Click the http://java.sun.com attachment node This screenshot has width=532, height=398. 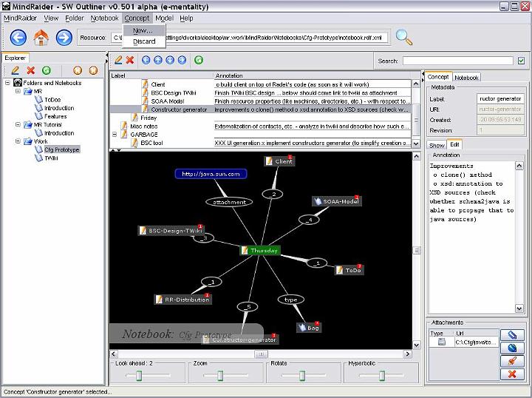click(x=211, y=174)
